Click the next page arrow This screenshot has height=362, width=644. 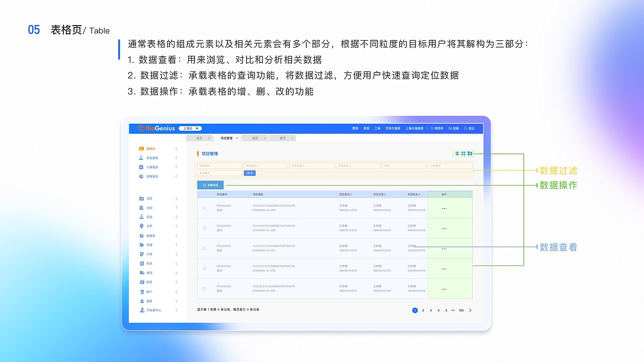click(470, 310)
